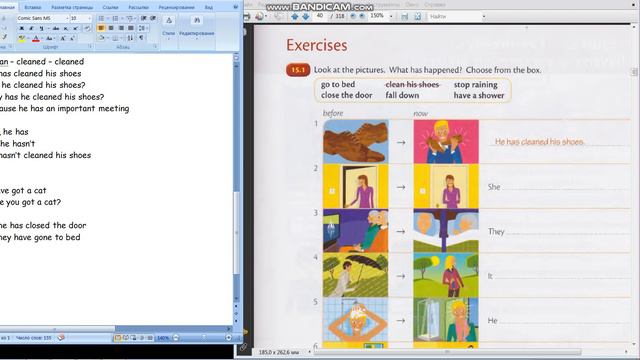The width and height of the screenshot is (640, 360).
Task: Open the PDF find options dropdown
Action: (x=484, y=16)
